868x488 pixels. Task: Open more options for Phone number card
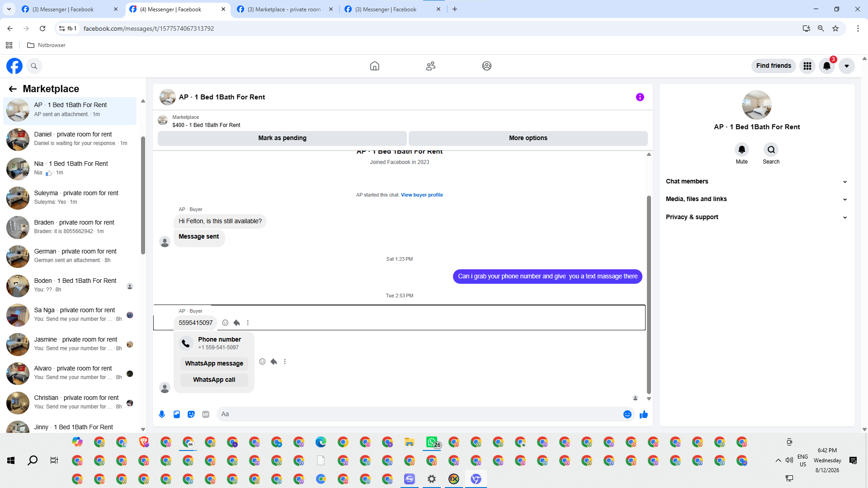click(285, 361)
